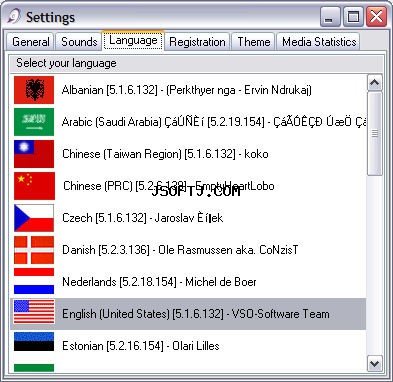
Task: Open the Media Statistics tab
Action: [x=319, y=42]
